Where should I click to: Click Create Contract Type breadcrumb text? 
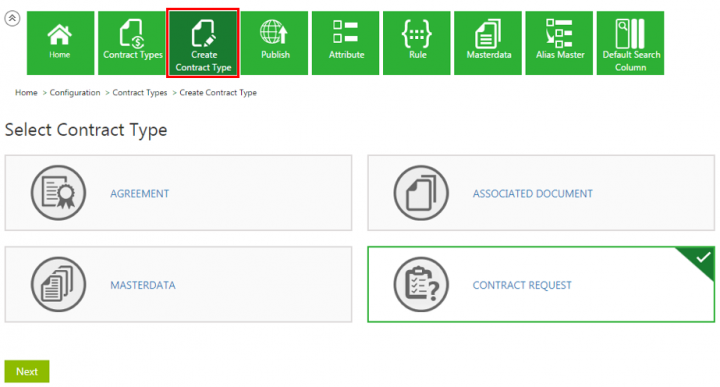tap(218, 92)
